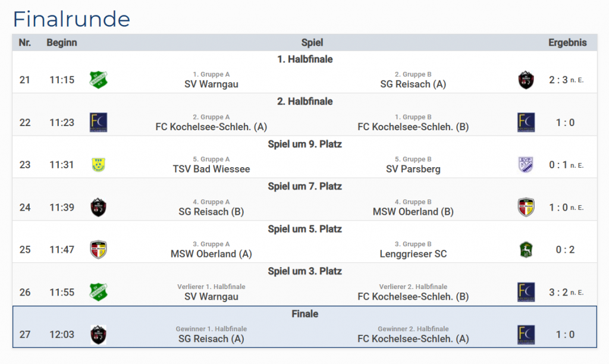Click SV Warngau logo in match 26
The height and width of the screenshot is (364, 609).
tap(98, 292)
